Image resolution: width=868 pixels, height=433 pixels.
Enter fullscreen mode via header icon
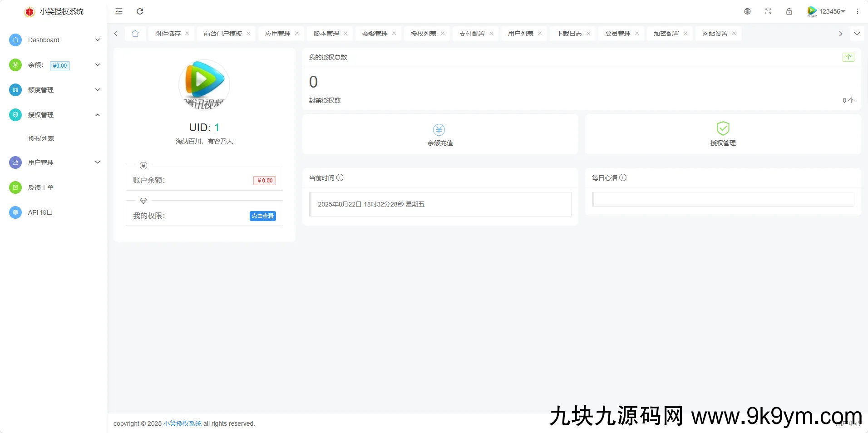(768, 11)
